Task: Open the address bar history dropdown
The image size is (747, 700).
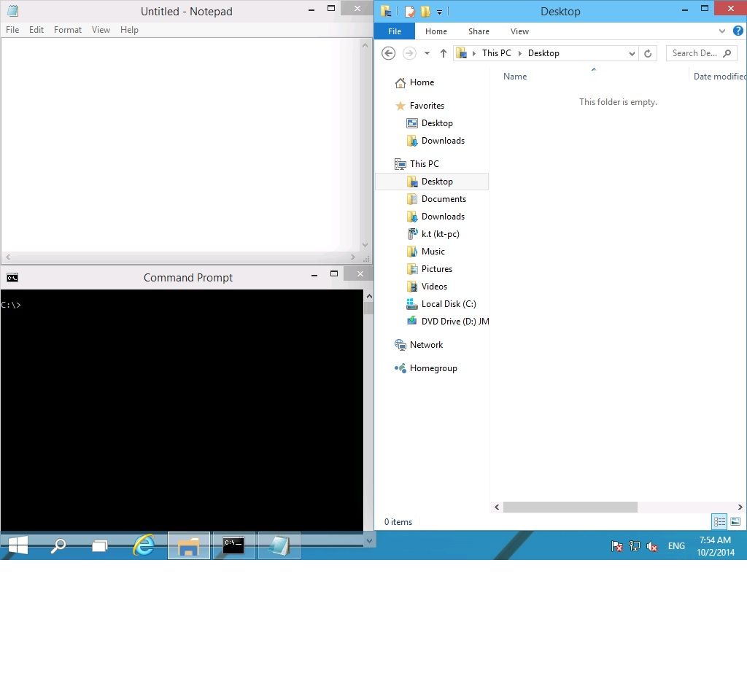Action: click(632, 53)
